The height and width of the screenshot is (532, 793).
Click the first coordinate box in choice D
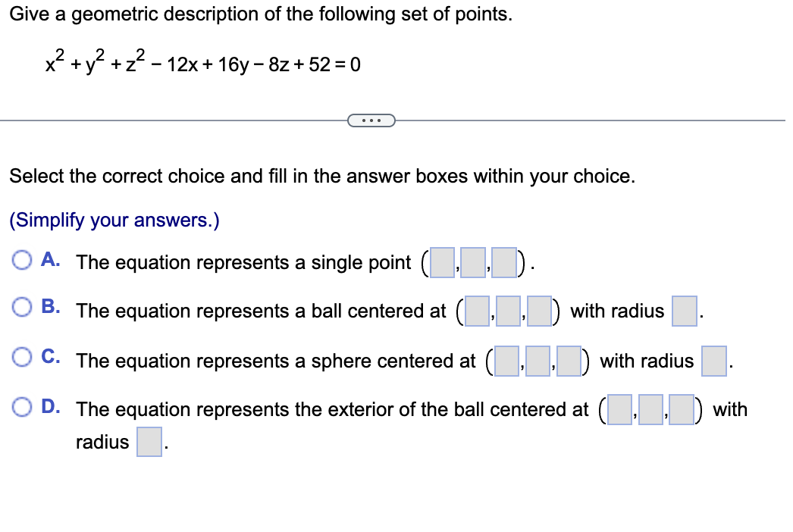point(619,409)
